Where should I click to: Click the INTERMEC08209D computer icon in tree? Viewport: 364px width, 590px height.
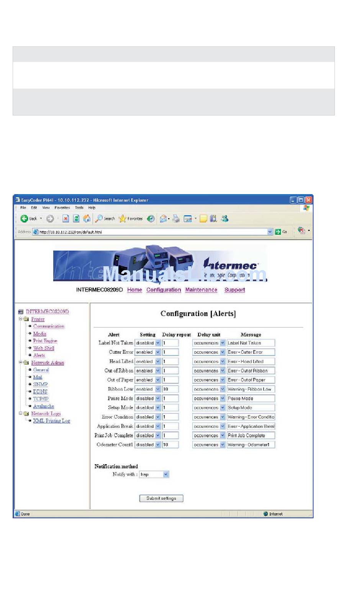[x=21, y=312]
